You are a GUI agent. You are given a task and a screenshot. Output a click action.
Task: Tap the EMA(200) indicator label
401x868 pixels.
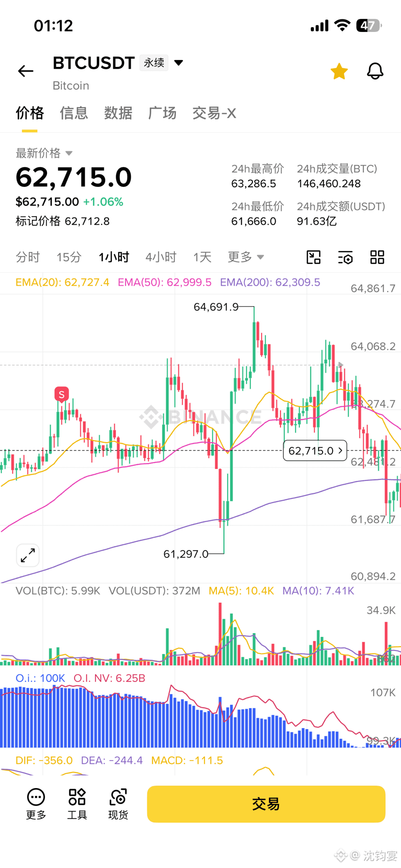tap(270, 282)
